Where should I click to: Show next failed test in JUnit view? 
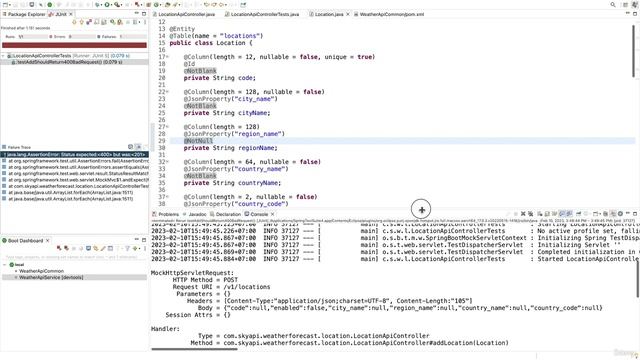coord(74,22)
